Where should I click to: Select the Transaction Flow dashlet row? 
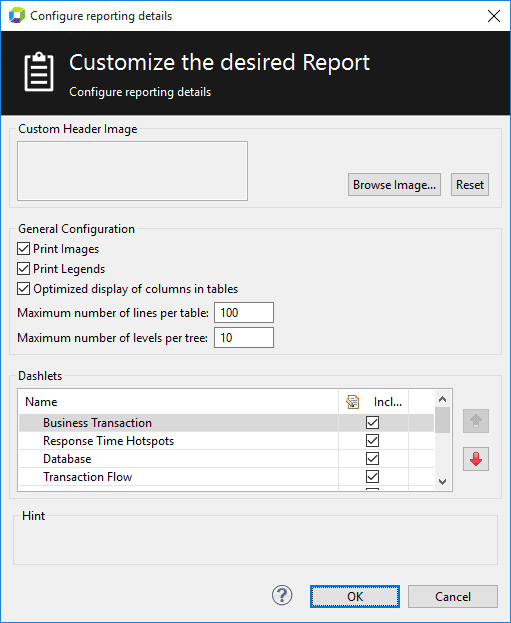pyautogui.click(x=226, y=476)
